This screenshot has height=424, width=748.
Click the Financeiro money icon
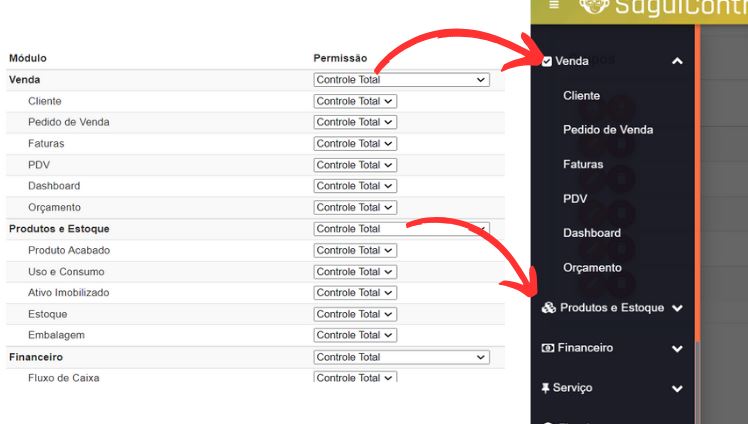point(547,348)
